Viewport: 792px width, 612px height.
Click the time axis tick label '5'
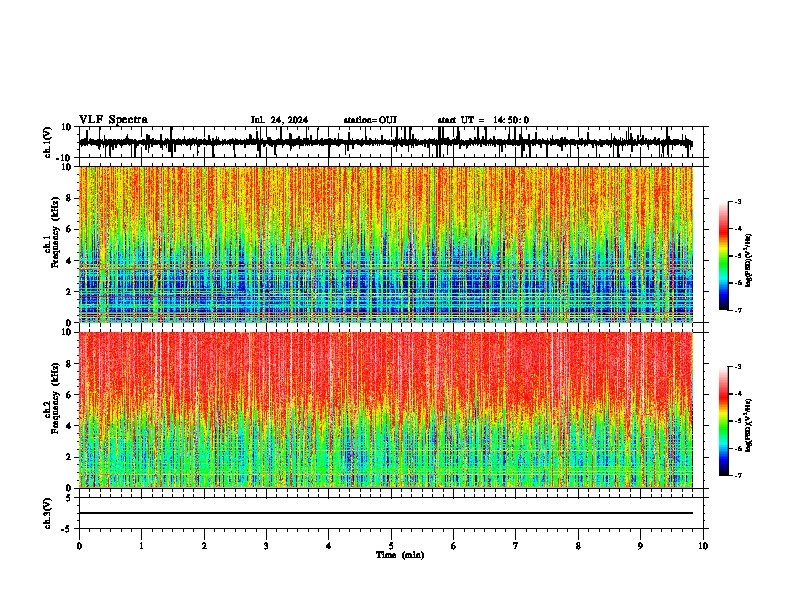click(x=391, y=546)
